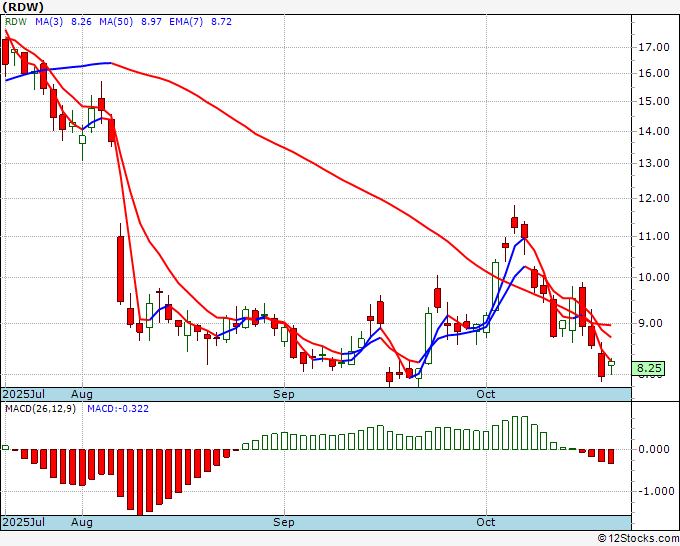Select the EMA(7) legend label

[x=186, y=22]
